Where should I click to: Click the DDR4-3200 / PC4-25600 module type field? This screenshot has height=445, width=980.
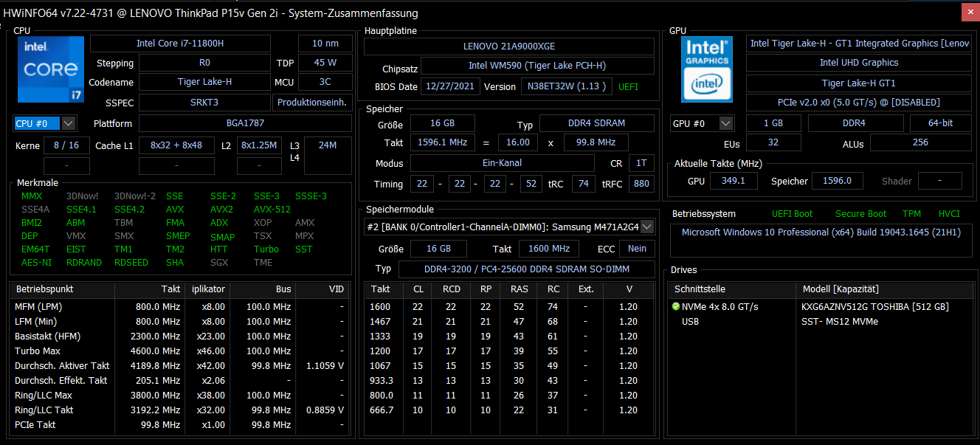[526, 269]
